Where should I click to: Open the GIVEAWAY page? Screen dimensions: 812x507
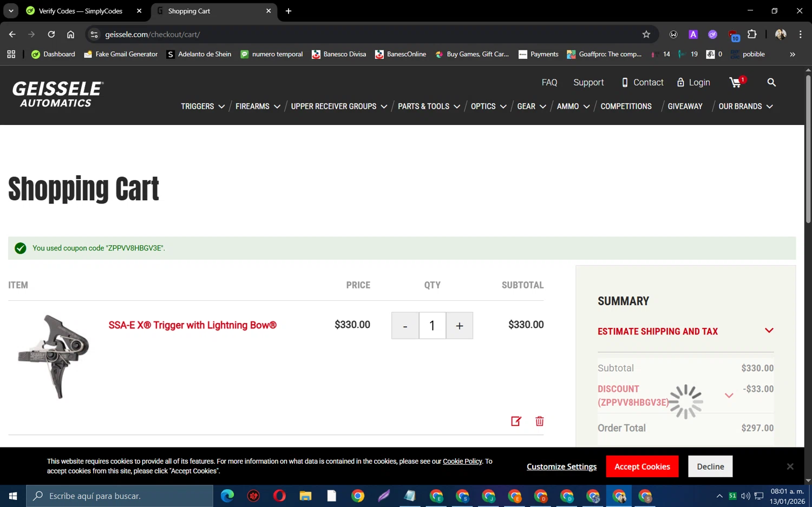[685, 106]
